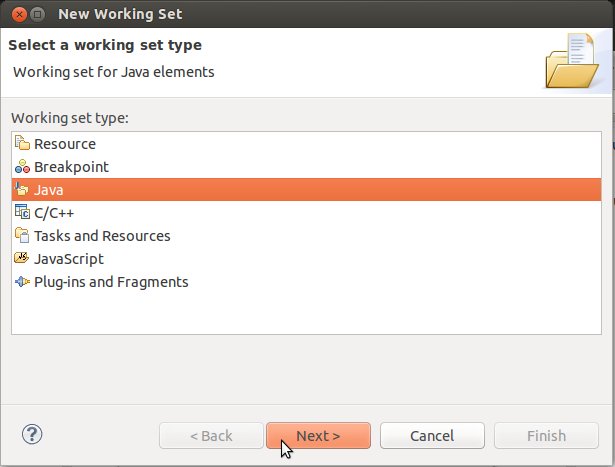Select the Java text row
This screenshot has width=615, height=467.
306,190
